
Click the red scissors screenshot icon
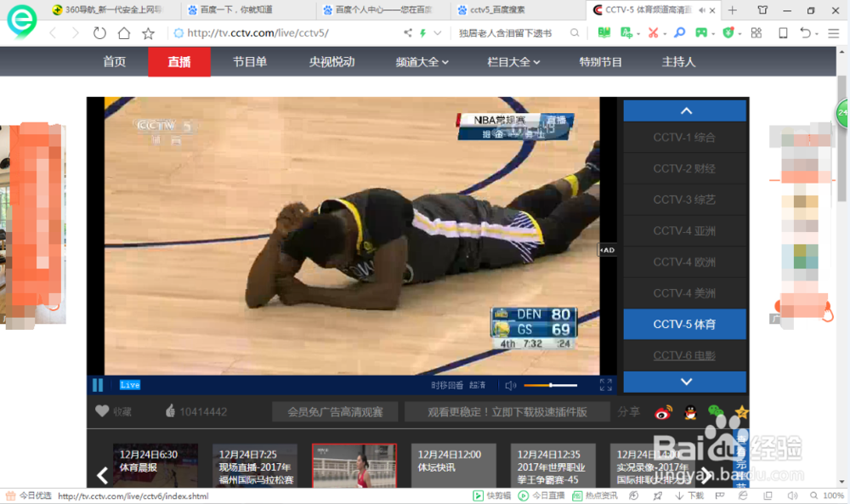[x=653, y=33]
